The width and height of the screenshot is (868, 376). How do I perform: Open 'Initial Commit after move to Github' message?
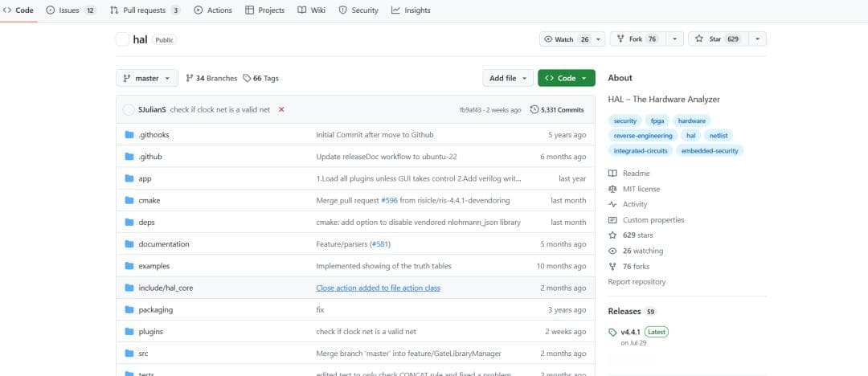(x=375, y=134)
